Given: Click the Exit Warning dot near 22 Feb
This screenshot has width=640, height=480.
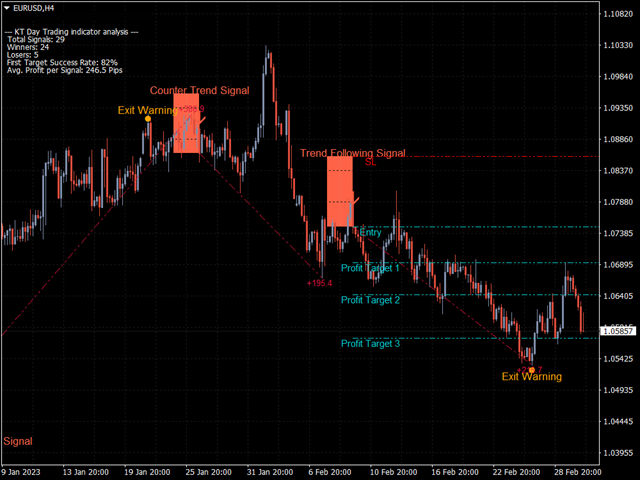Looking at the screenshot, I should (531, 370).
